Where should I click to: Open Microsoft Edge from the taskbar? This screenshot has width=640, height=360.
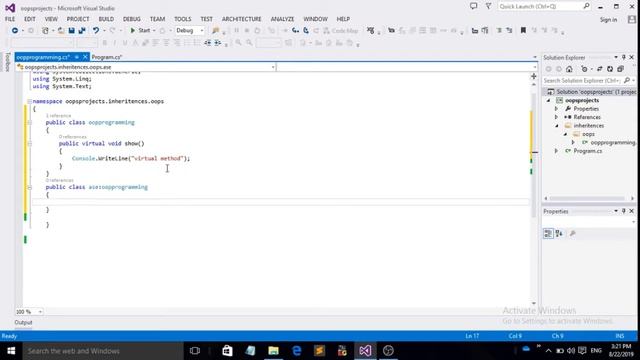tap(296, 351)
